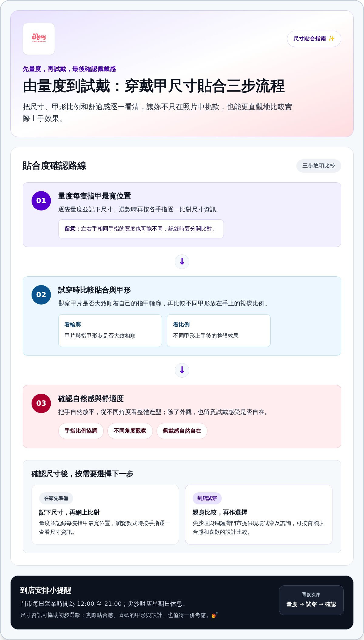Click the down arrow below step 01

tap(182, 262)
